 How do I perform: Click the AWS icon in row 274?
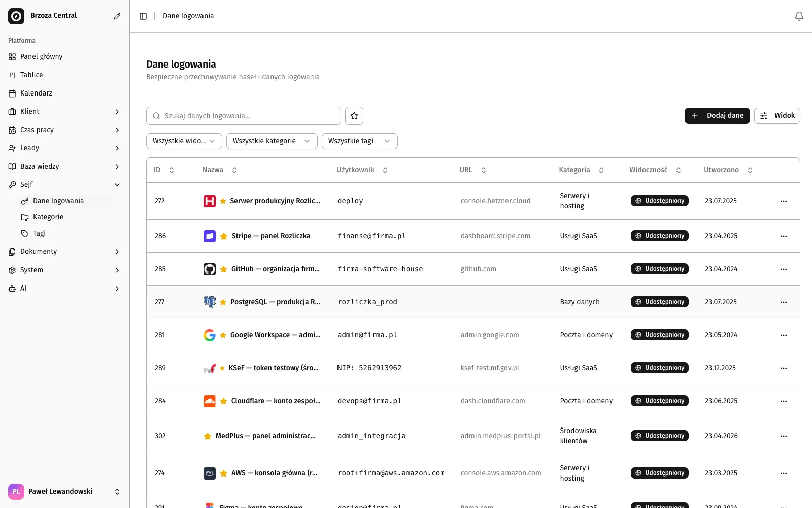[x=210, y=473]
